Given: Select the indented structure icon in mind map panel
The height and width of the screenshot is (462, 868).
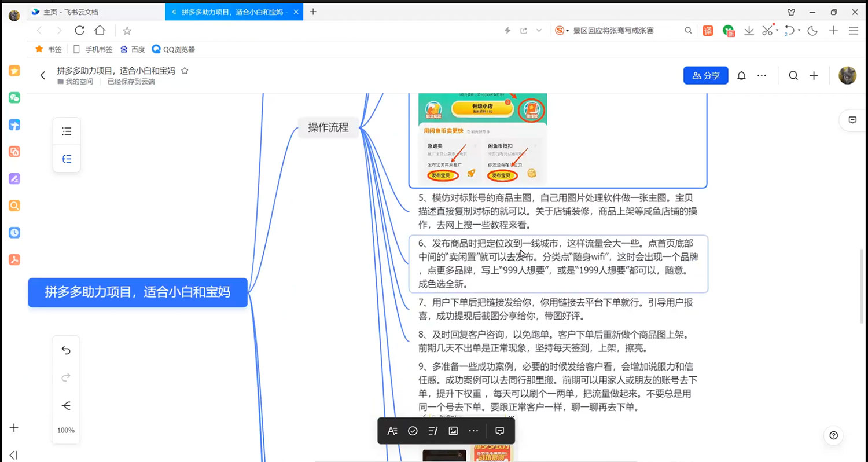Looking at the screenshot, I should (x=67, y=159).
